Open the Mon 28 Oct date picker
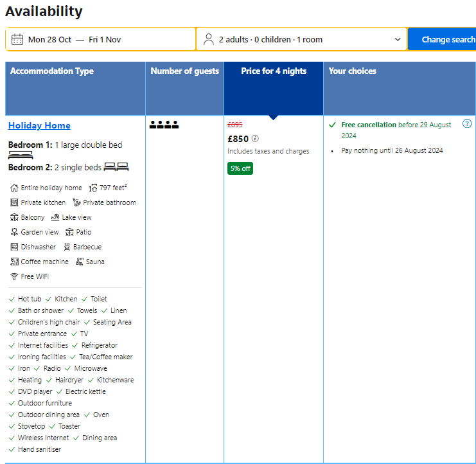The height and width of the screenshot is (464, 476). pos(50,39)
